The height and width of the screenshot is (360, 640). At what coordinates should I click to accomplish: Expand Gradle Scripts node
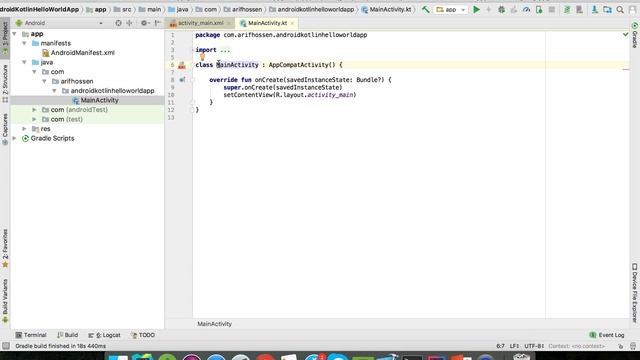[x=15, y=138]
